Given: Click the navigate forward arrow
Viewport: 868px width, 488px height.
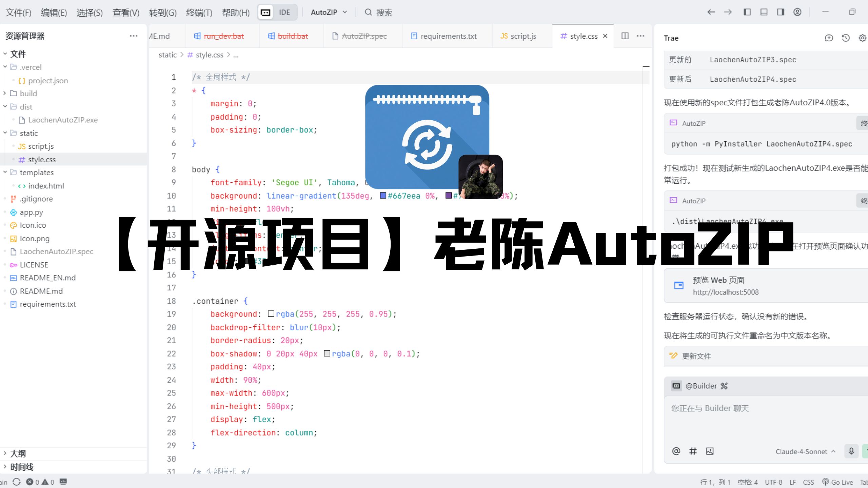Looking at the screenshot, I should click(728, 12).
